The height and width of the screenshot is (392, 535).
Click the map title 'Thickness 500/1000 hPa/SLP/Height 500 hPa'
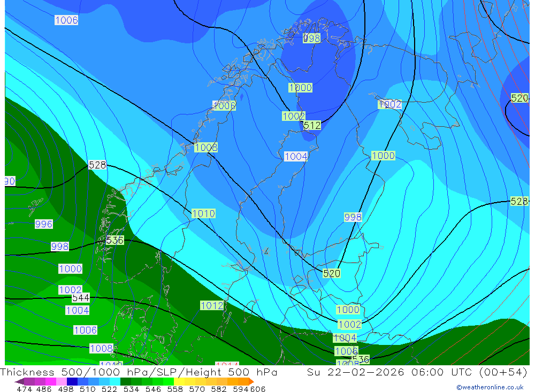[139, 372]
